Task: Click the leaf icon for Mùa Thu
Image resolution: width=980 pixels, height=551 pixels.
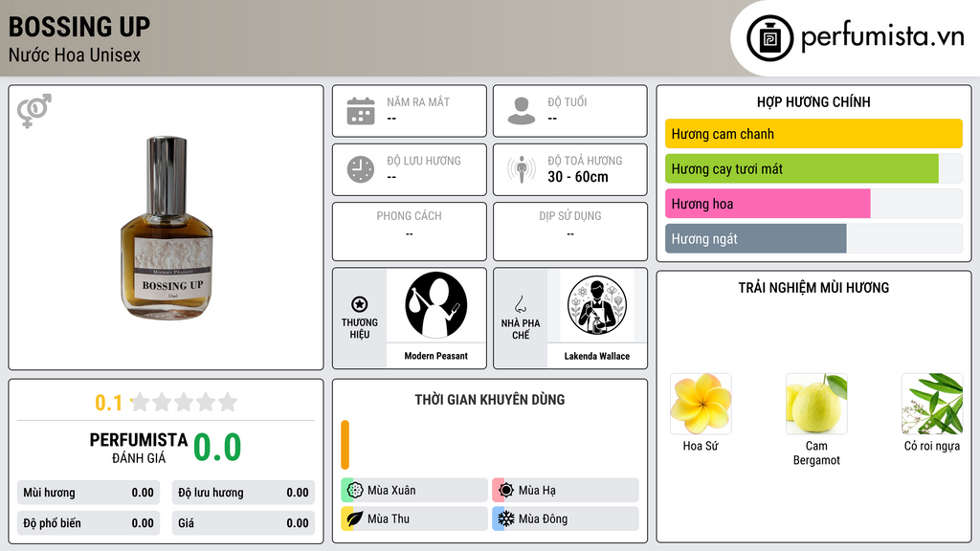Action: pyautogui.click(x=355, y=518)
